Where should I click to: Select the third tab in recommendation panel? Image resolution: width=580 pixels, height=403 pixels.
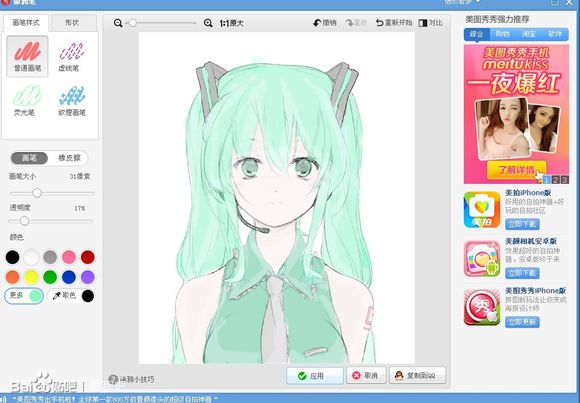(x=529, y=34)
